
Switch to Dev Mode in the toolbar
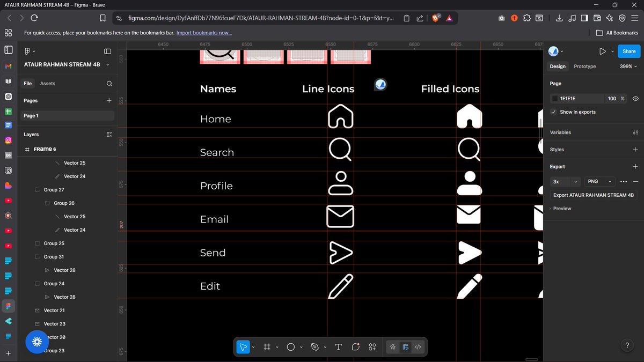click(418, 347)
